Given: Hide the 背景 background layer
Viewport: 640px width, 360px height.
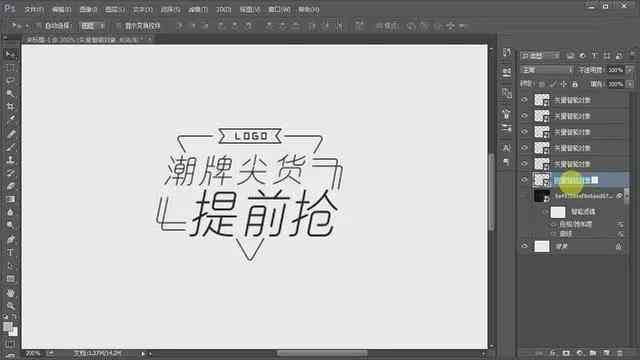Looking at the screenshot, I should pyautogui.click(x=524, y=246).
